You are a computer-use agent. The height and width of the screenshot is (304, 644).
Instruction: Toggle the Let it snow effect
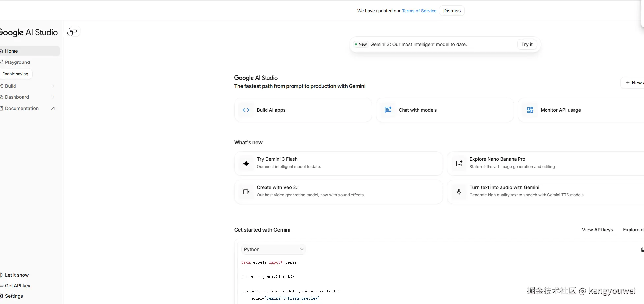click(16, 275)
